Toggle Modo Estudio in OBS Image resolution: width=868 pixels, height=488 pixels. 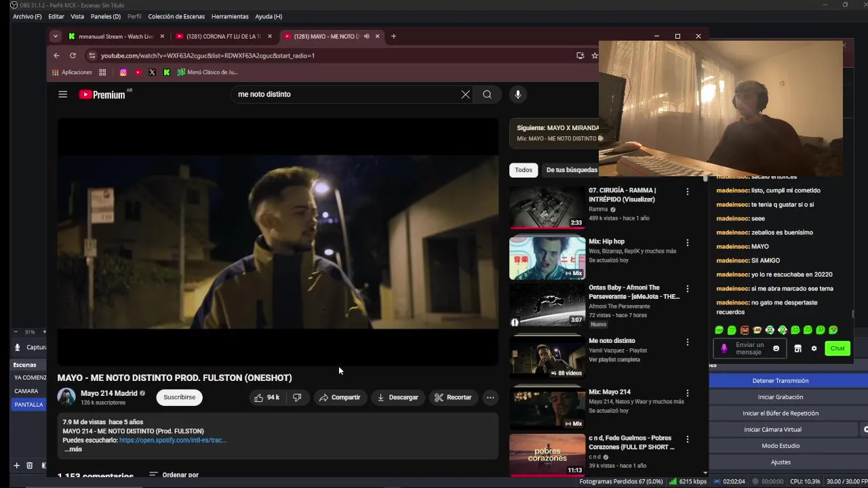click(x=781, y=446)
